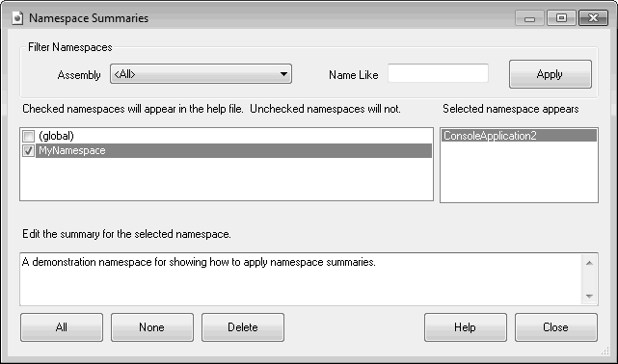Open Help for namespace summaries
This screenshot has height=364, width=618.
(466, 327)
